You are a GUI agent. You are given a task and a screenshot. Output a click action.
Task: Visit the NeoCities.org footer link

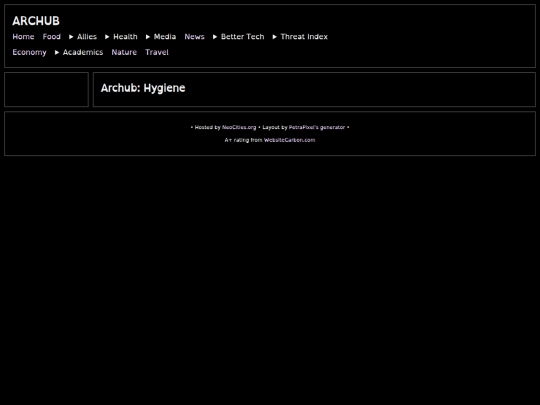pyautogui.click(x=239, y=127)
